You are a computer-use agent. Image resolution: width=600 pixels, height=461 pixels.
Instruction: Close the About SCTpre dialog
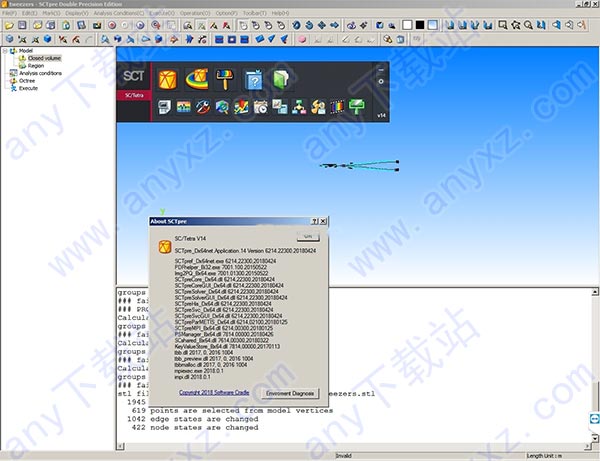[x=323, y=221]
